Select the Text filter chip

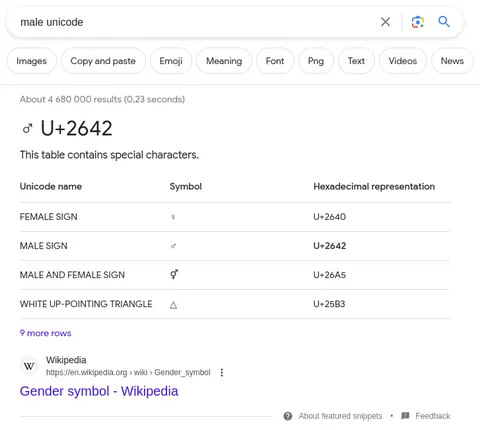coord(356,61)
